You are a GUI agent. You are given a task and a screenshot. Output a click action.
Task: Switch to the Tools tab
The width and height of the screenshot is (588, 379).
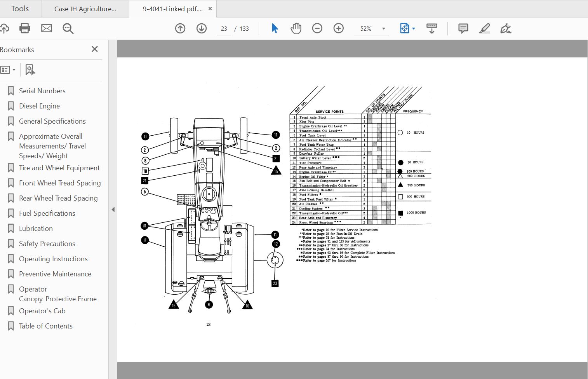click(x=20, y=9)
